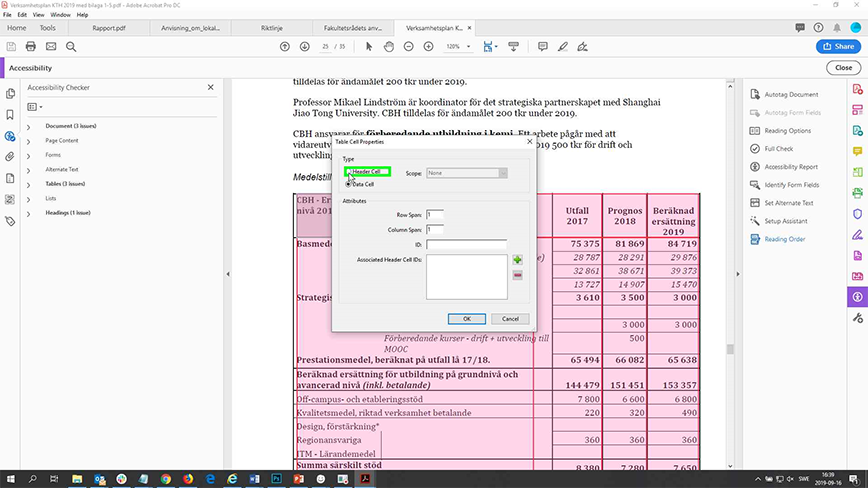Open Photoshop from the Windows taskbar

274,479
